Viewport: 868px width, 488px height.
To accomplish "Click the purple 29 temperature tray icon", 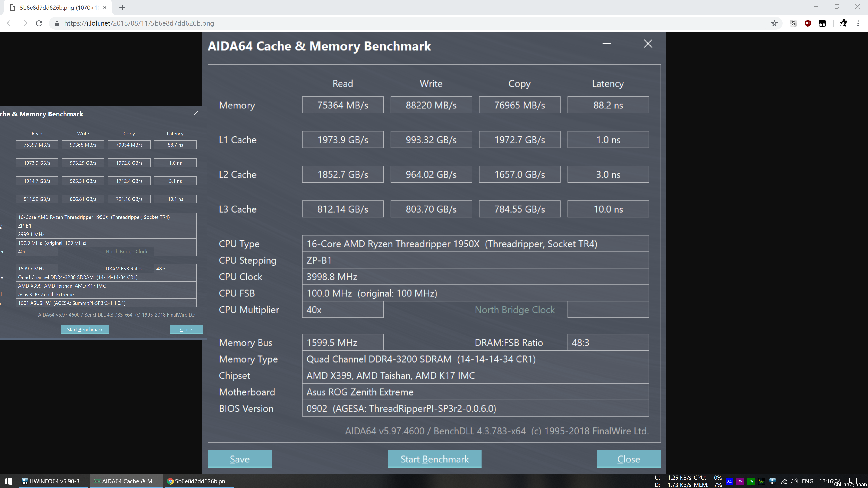I will coord(740,481).
